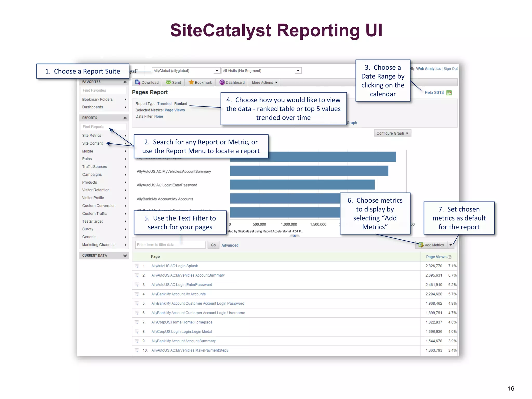
Task: Click the Web Analytics link
Action: [x=428, y=69]
